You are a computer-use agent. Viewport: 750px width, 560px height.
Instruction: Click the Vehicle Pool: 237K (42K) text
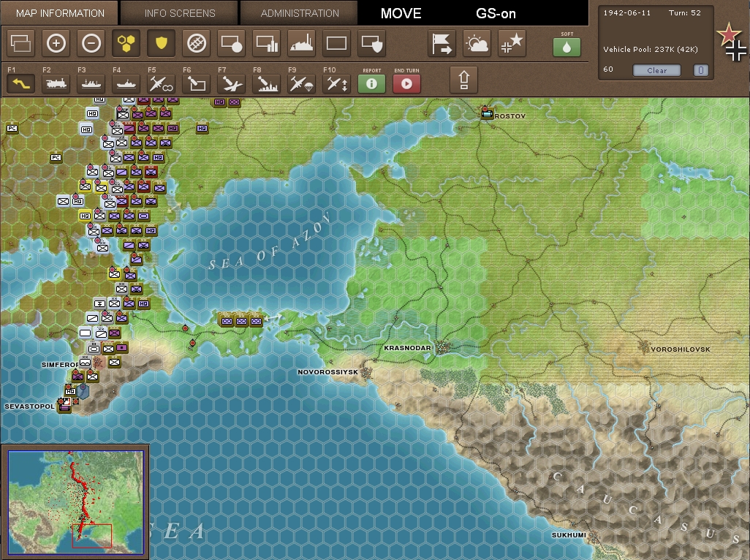[651, 49]
